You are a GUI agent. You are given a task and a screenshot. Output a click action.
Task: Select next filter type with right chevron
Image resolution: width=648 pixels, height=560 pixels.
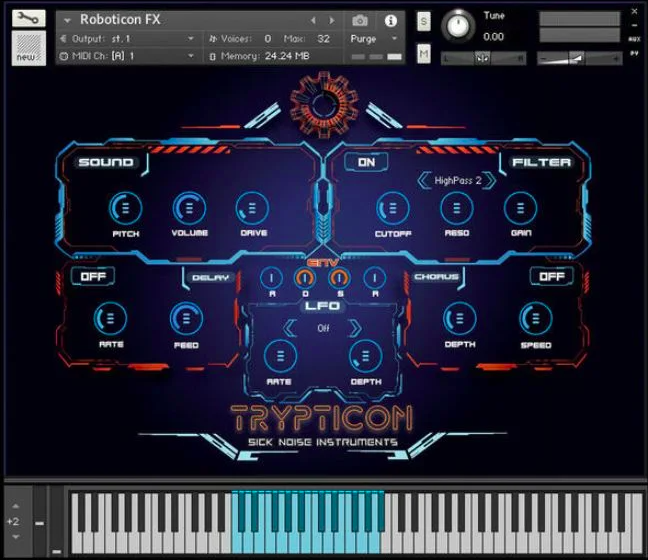point(490,181)
